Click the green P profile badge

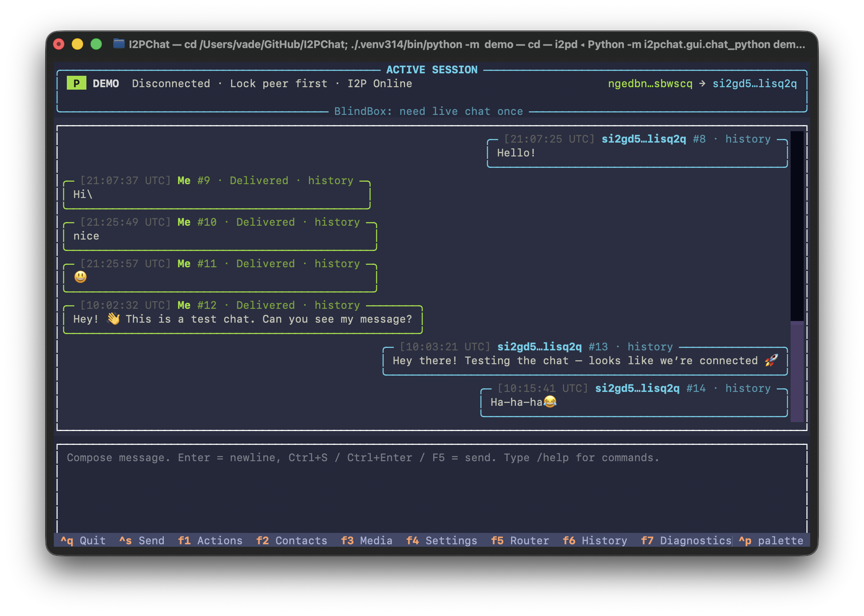(x=76, y=84)
